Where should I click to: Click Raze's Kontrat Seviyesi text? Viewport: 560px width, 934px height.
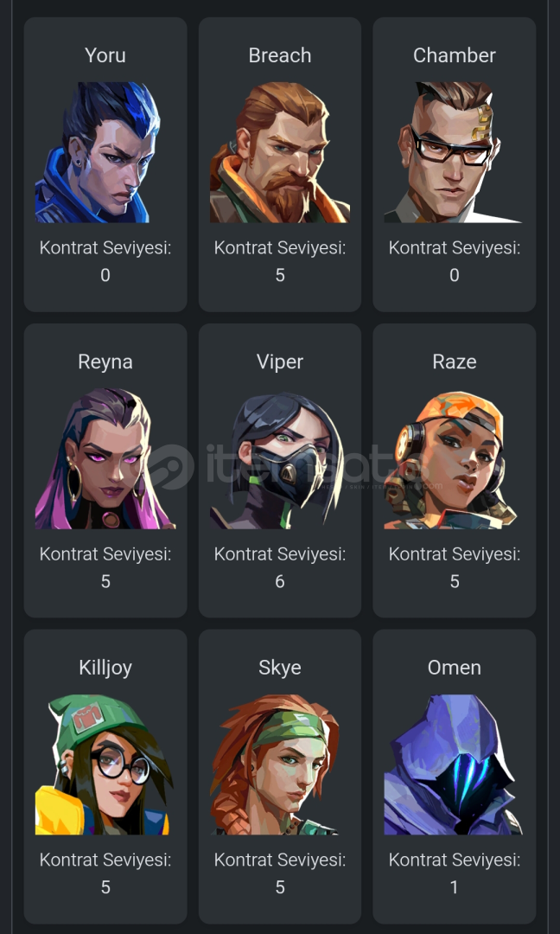coord(454,554)
